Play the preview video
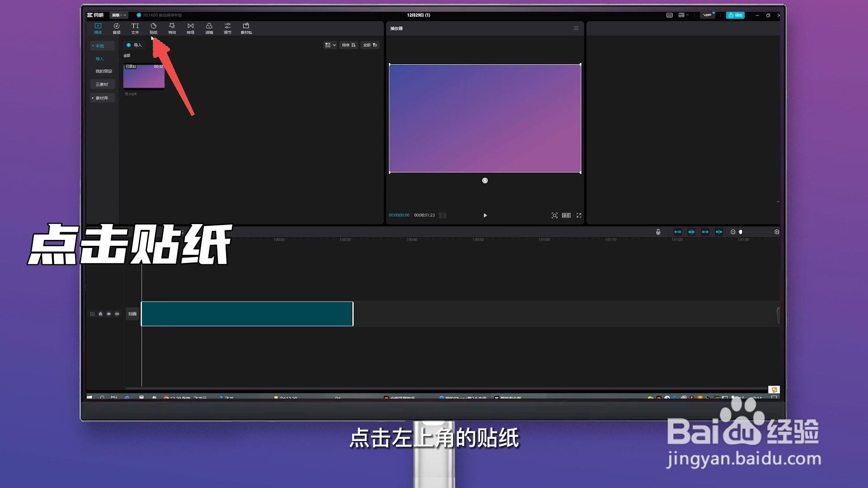Viewport: 868px width, 488px height. [485, 215]
